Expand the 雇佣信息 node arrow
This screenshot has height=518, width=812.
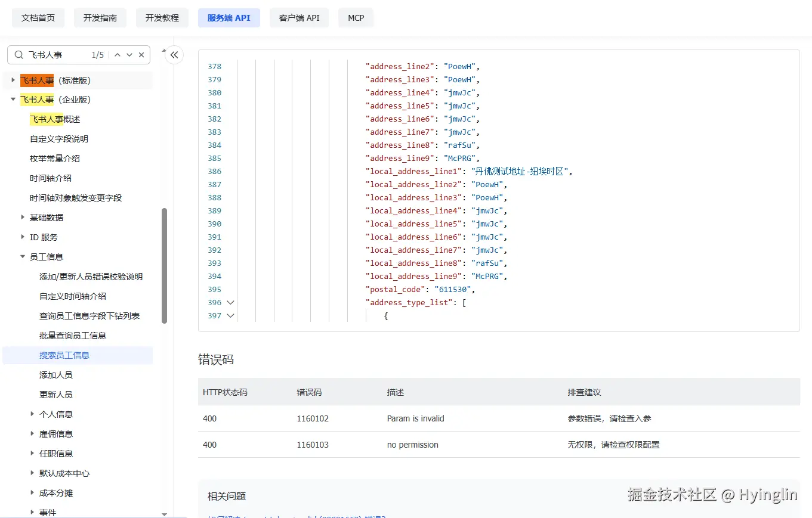32,434
